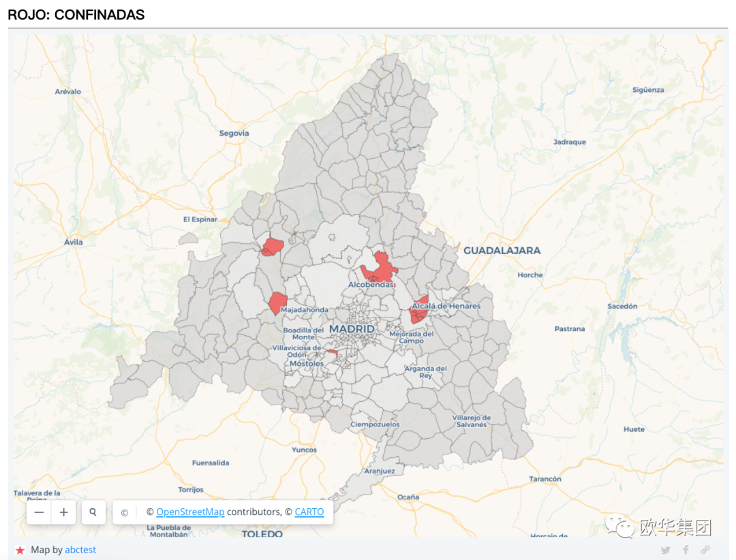Copy the map link icon
Screen dimensions: 736x560
pyautogui.click(x=705, y=550)
